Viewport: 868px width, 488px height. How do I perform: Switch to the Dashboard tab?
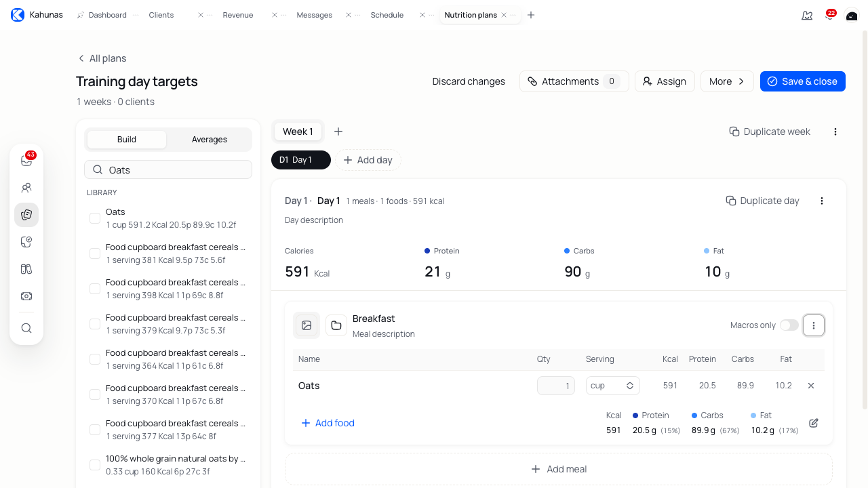tap(107, 15)
